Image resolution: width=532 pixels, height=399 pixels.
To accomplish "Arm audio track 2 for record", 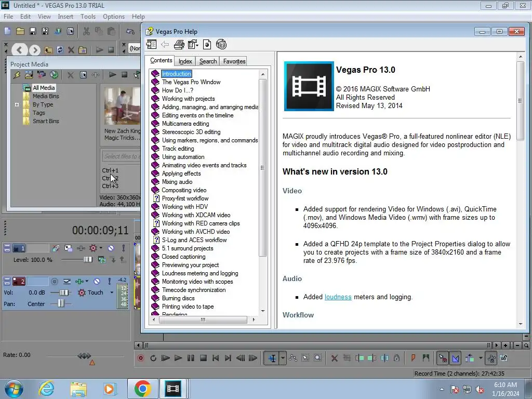I will pyautogui.click(x=54, y=281).
